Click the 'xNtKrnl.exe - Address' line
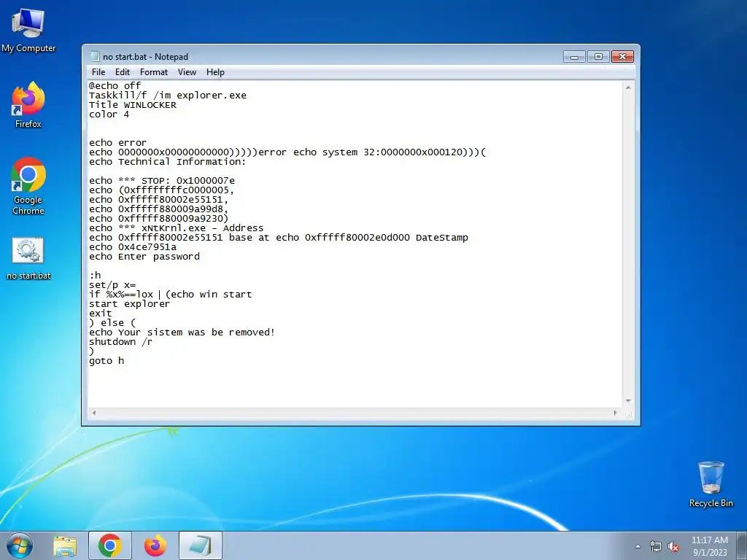This screenshot has width=747, height=560. coord(177,227)
